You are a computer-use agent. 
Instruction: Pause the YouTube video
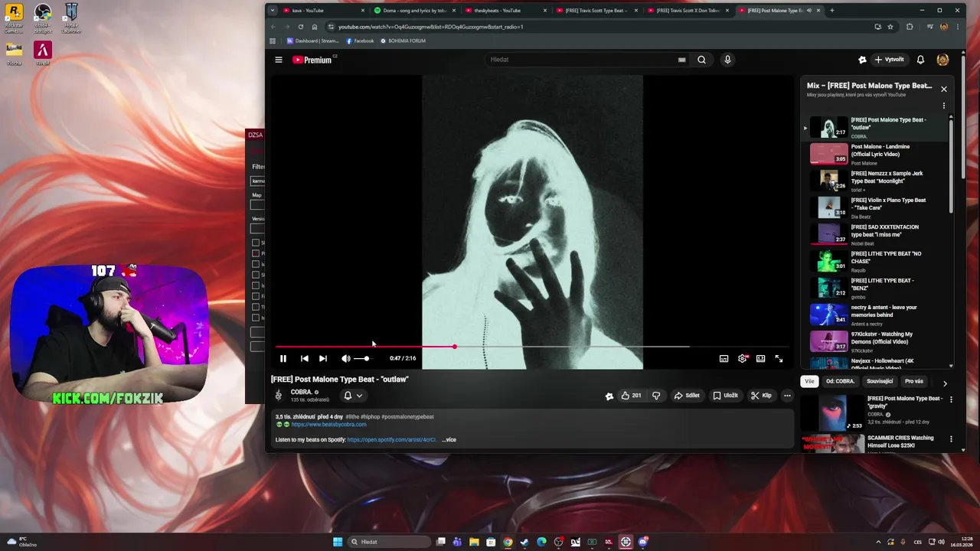283,358
